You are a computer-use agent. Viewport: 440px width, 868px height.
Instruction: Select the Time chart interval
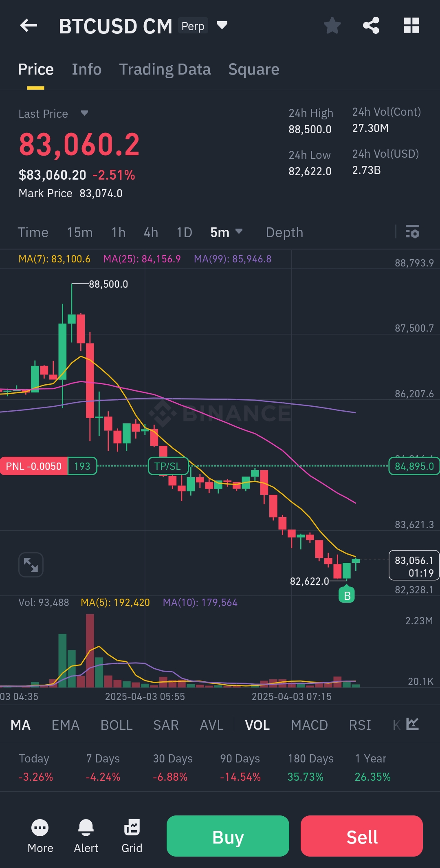(x=33, y=232)
